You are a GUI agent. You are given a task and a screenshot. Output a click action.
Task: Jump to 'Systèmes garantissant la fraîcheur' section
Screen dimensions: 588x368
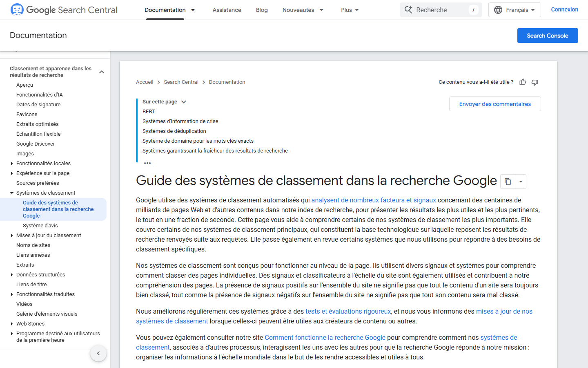[215, 151]
